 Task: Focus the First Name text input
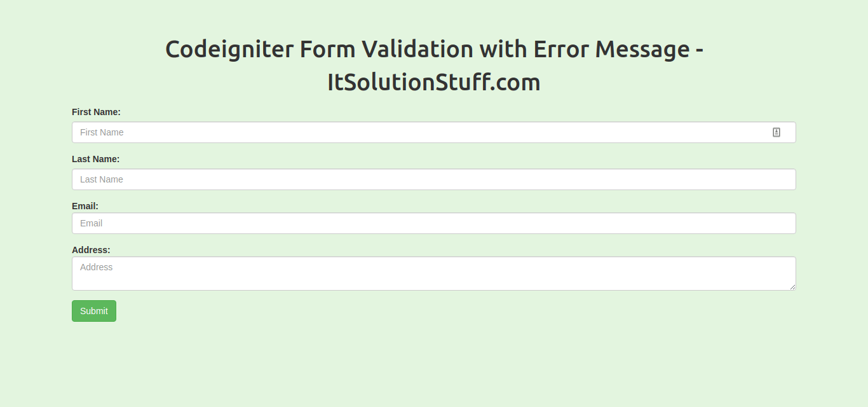point(434,132)
